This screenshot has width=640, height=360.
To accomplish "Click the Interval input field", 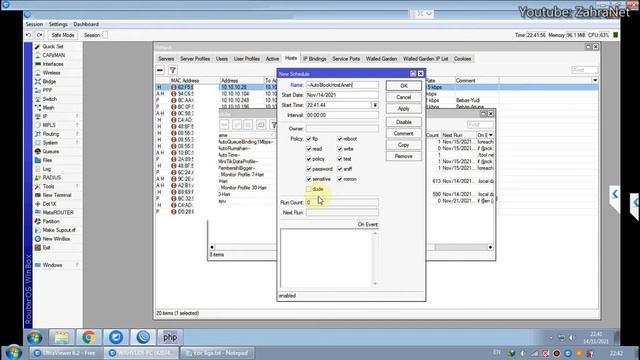I will point(342,115).
